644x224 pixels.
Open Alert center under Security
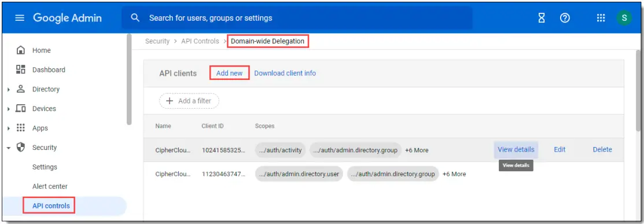tap(50, 186)
